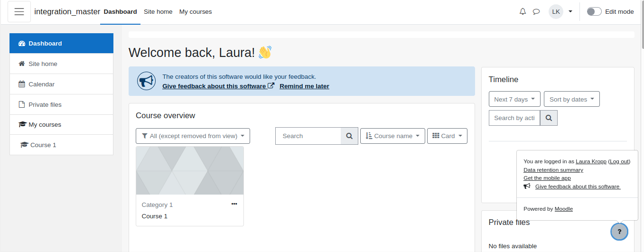Image resolution: width=644 pixels, height=252 pixels.
Task: Click Give feedback link in footer popup
Action: tap(578, 187)
